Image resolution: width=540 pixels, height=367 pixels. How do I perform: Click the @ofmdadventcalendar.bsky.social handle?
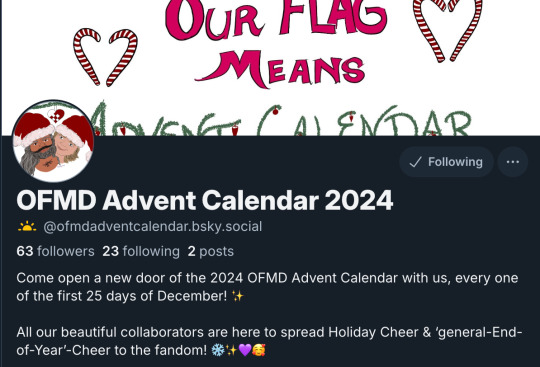(153, 227)
